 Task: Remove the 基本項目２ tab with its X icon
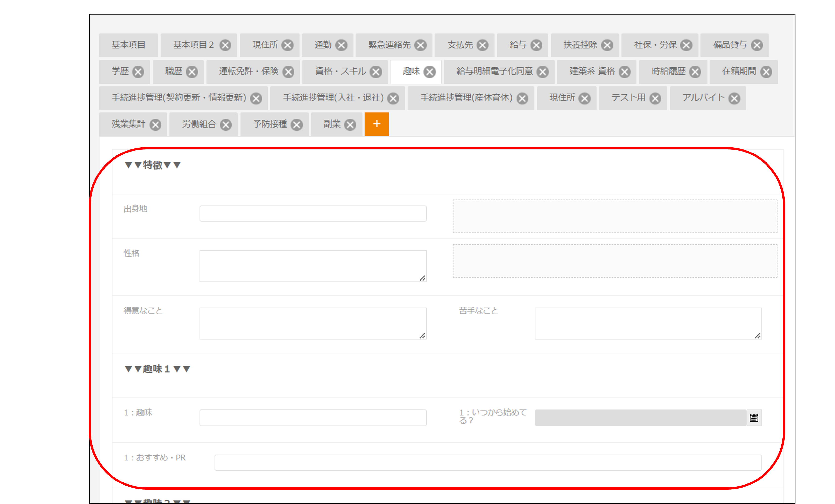[x=225, y=45]
